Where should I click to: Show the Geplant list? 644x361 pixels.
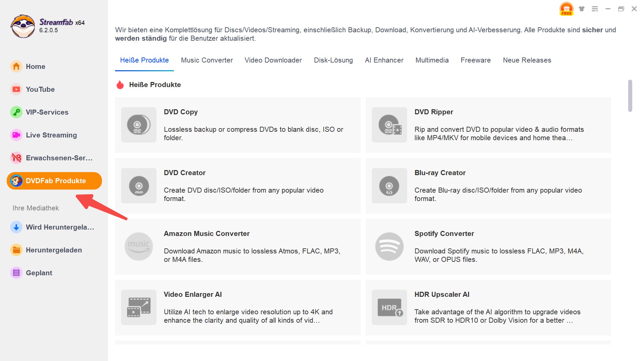54,273
